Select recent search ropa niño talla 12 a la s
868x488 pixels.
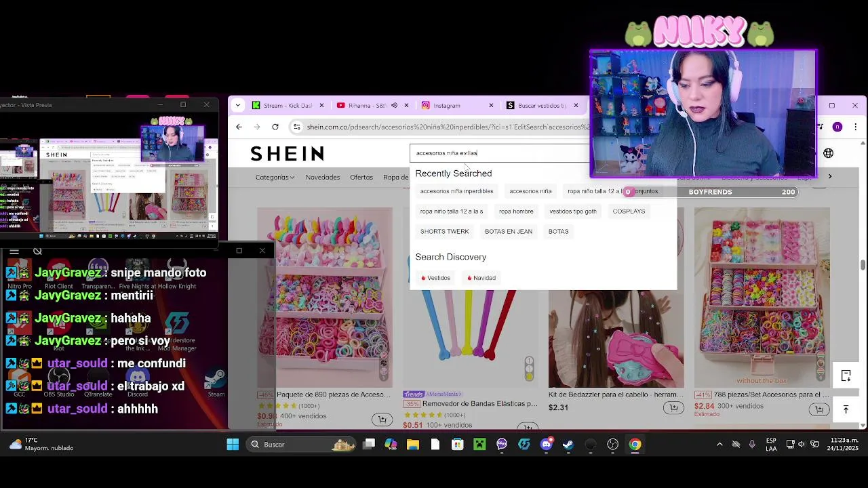point(452,211)
